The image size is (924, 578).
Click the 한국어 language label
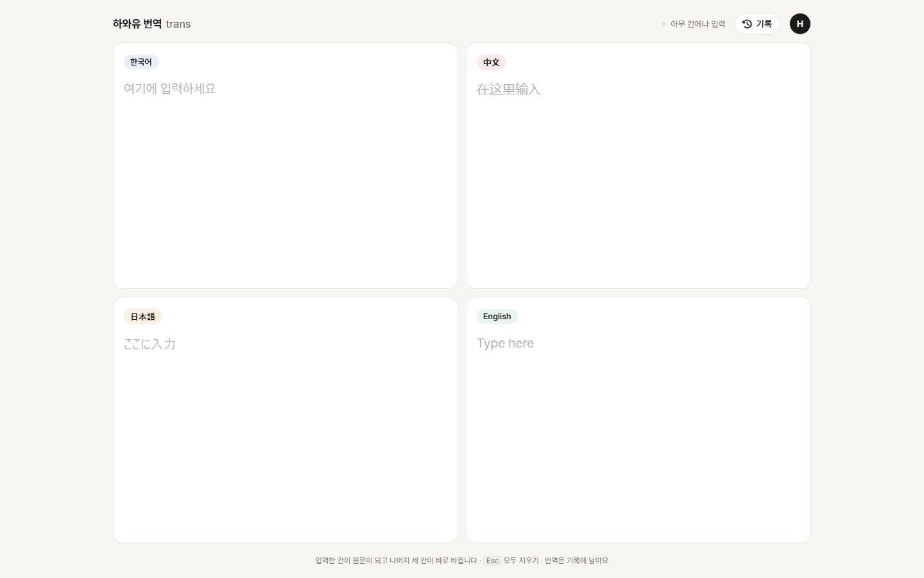(x=141, y=62)
